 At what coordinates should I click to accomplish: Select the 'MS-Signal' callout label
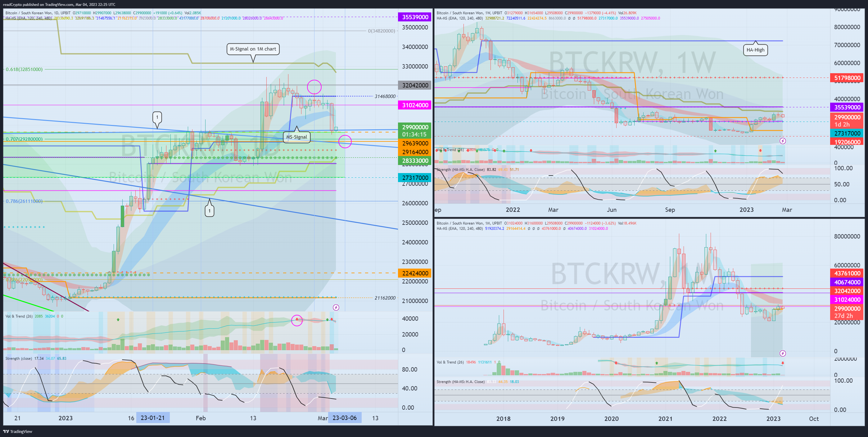pyautogui.click(x=296, y=137)
